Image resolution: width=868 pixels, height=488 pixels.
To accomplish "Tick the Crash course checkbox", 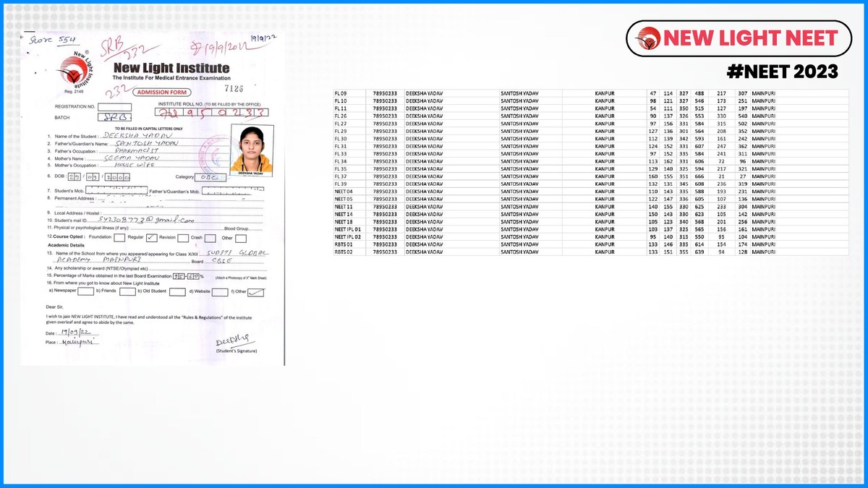I will [210, 236].
